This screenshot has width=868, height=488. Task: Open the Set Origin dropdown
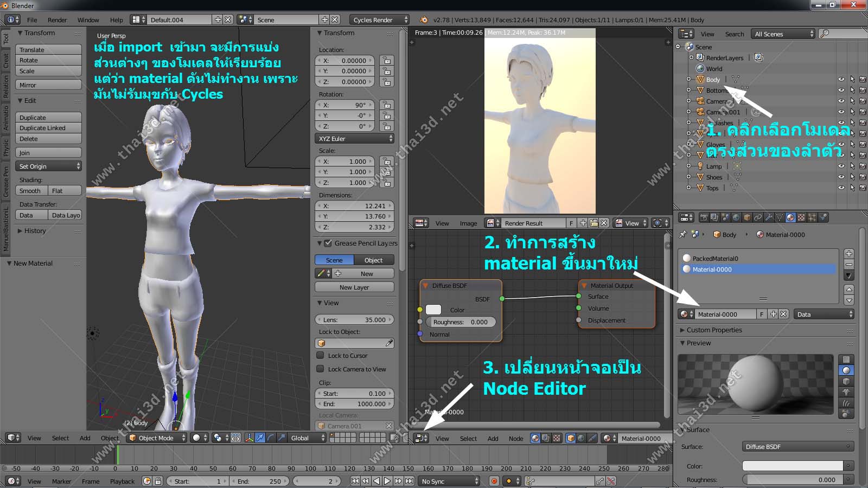[49, 166]
